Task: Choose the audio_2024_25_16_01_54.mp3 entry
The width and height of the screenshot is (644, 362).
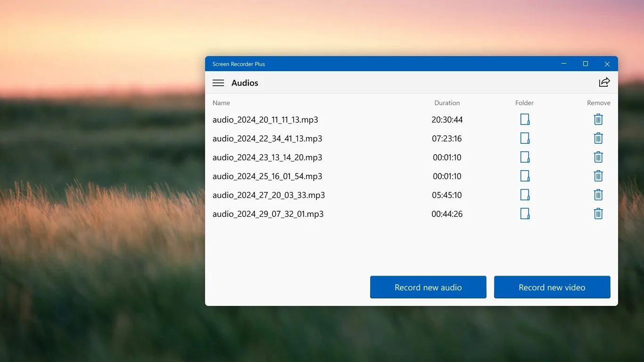Action: click(x=267, y=176)
